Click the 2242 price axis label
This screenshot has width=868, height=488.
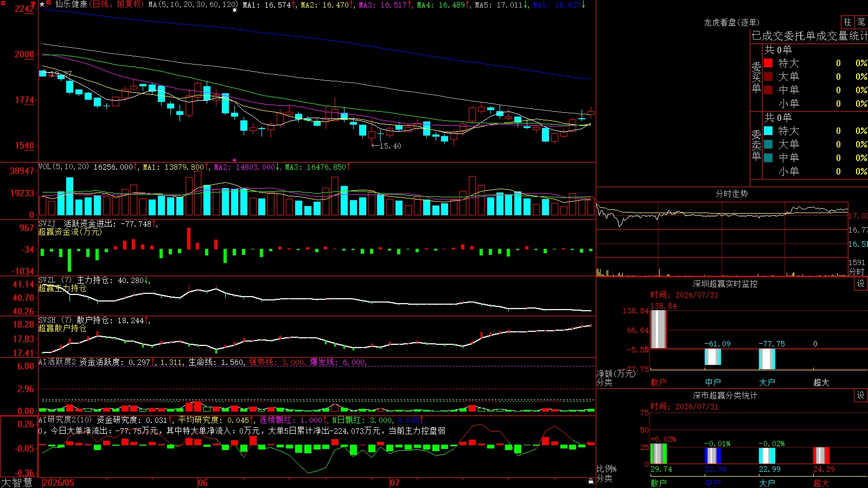24,9
